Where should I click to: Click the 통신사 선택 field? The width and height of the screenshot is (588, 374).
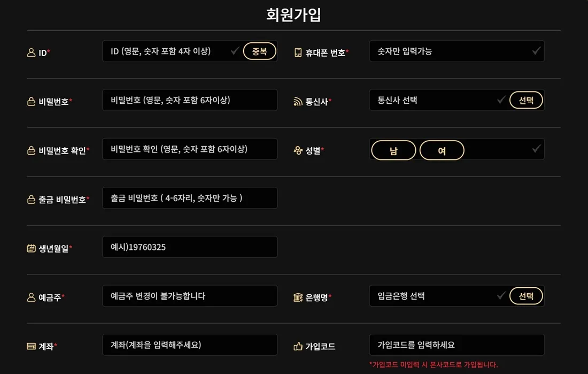click(x=433, y=100)
